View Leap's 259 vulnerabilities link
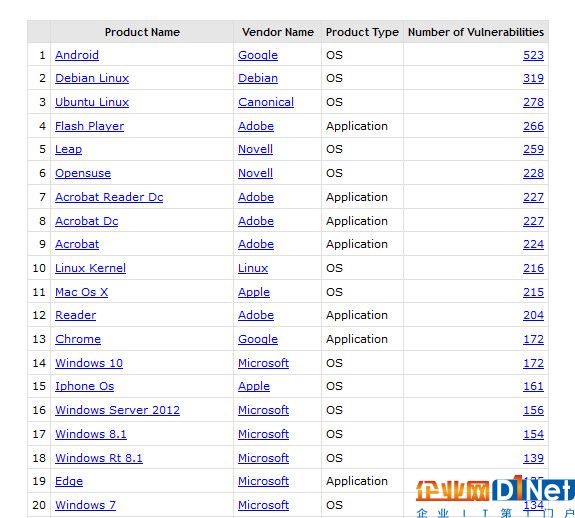Screen dimensions: 575x518 [x=533, y=149]
